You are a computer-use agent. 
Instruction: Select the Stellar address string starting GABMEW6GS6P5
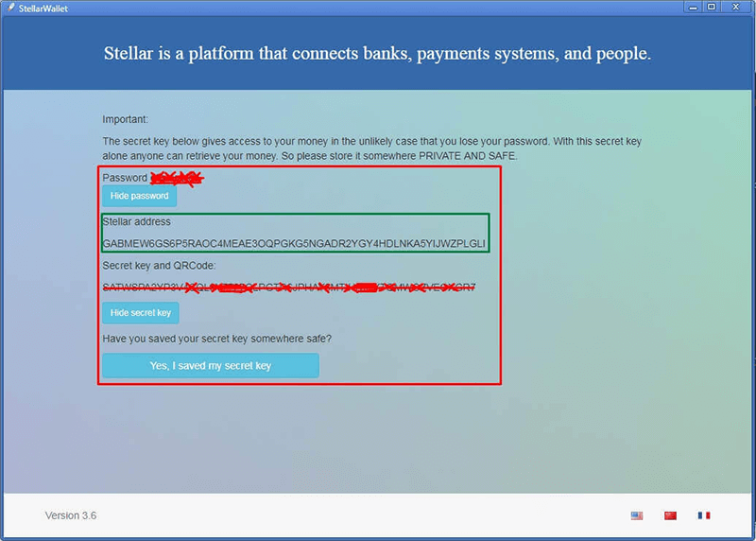coord(294,244)
